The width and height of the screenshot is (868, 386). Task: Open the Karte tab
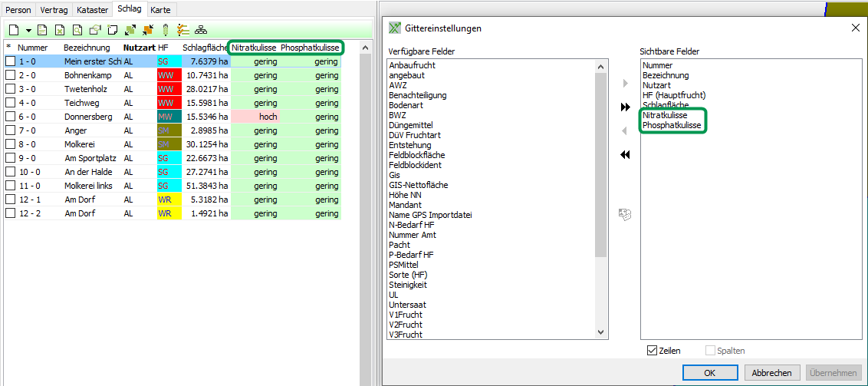click(160, 10)
